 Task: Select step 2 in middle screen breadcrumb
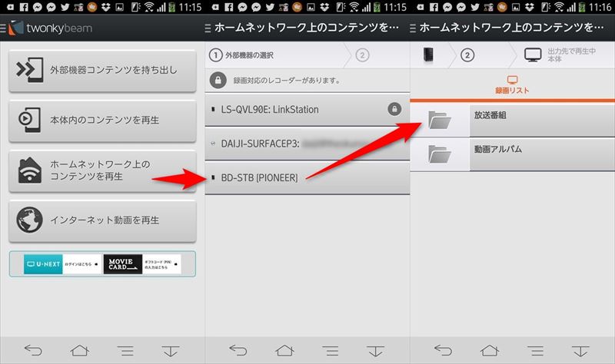362,55
